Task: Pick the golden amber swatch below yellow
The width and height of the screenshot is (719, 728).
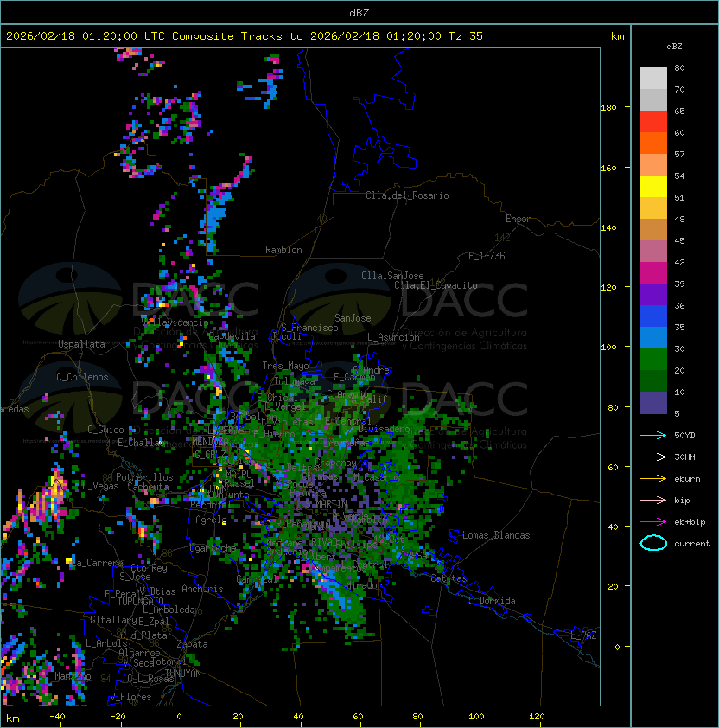Action: tap(653, 208)
